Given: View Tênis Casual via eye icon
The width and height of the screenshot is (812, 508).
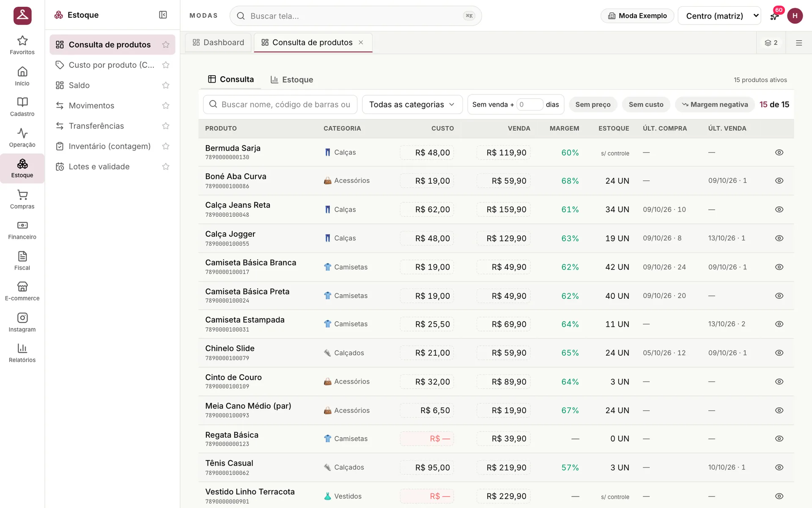Looking at the screenshot, I should click(x=779, y=467).
